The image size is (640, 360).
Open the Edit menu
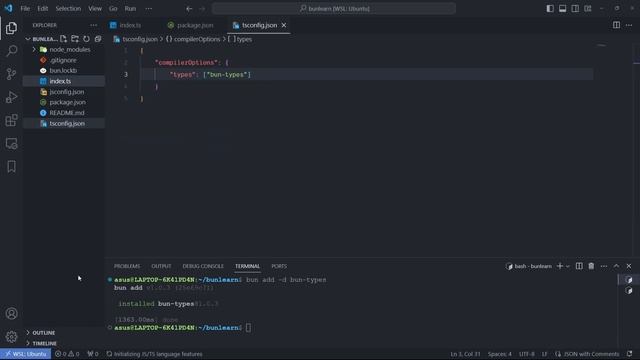coord(42,9)
